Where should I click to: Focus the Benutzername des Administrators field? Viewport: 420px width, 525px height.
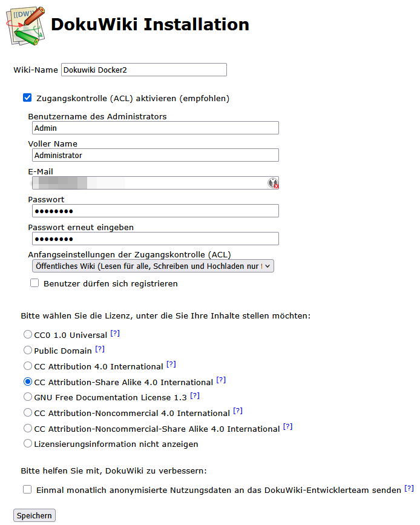click(x=155, y=128)
